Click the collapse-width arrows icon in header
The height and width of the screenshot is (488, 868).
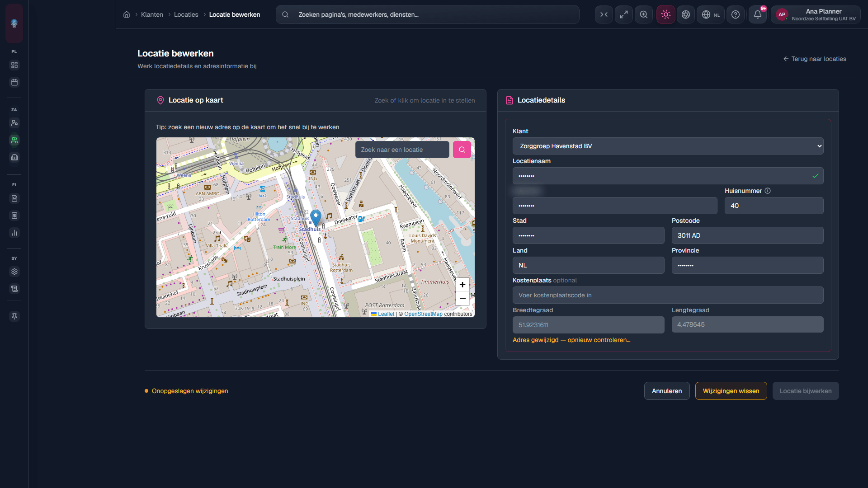pyautogui.click(x=604, y=14)
